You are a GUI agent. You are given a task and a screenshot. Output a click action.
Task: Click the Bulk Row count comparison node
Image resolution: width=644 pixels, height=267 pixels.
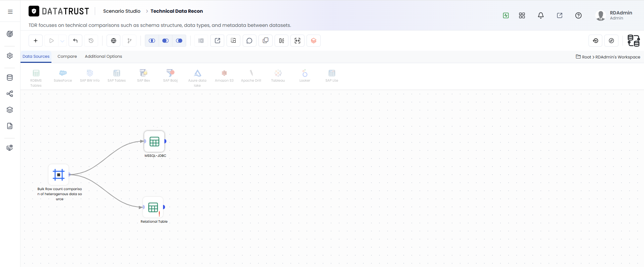[x=58, y=175]
